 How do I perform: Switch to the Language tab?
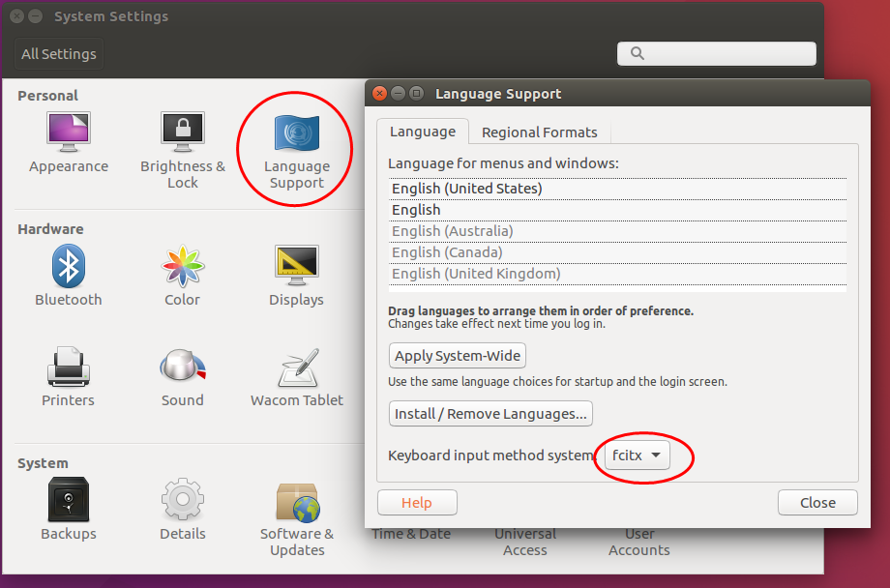coord(423,132)
